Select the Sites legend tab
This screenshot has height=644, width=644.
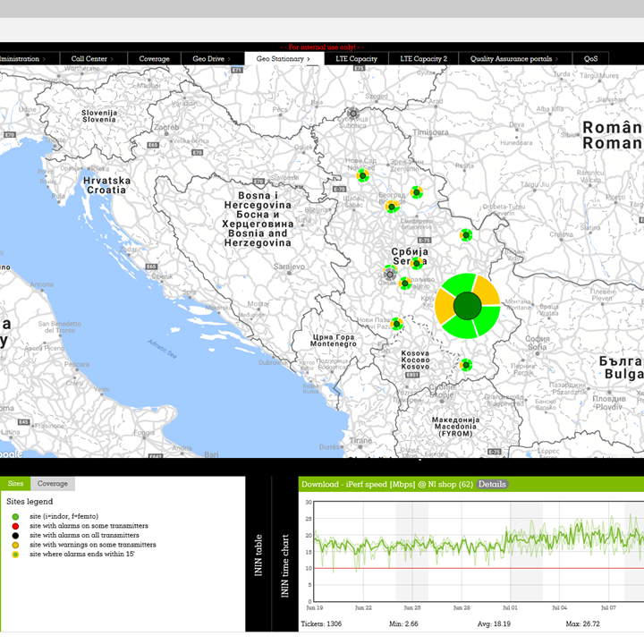click(x=15, y=483)
